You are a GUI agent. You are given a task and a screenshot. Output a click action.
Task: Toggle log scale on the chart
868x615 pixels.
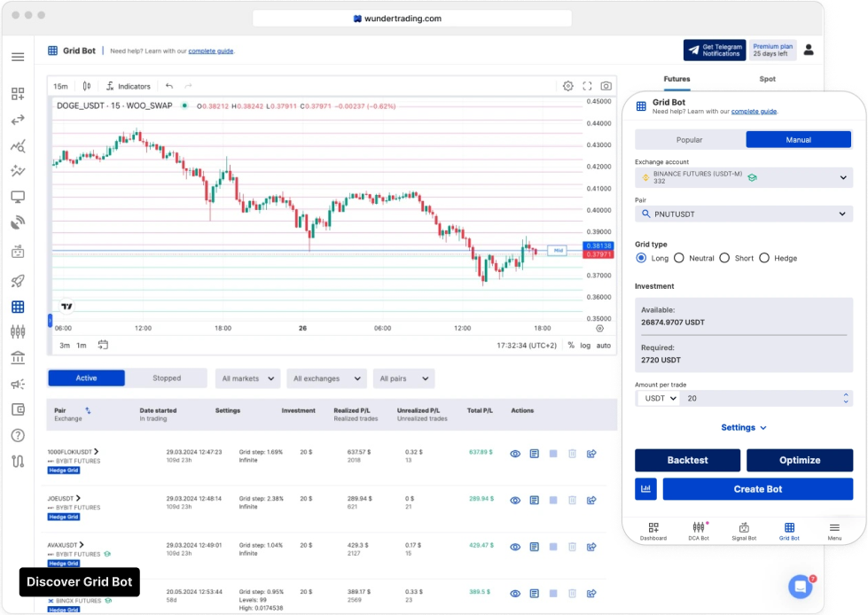pos(585,345)
